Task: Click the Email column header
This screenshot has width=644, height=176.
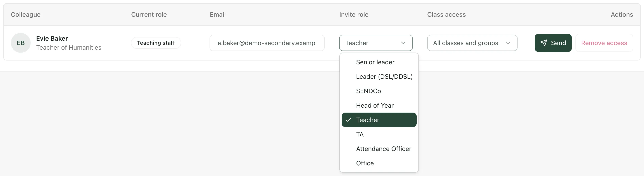Action: [x=218, y=14]
